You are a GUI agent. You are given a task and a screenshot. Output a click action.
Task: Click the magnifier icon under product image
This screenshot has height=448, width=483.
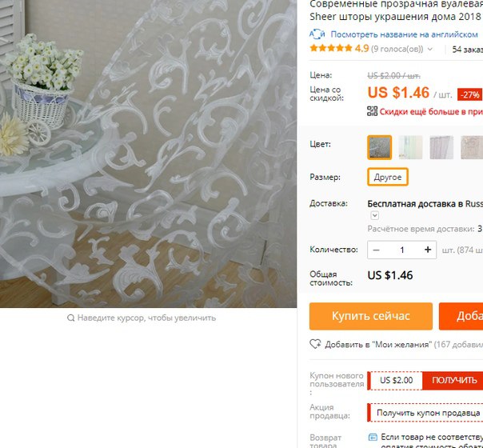click(x=70, y=318)
